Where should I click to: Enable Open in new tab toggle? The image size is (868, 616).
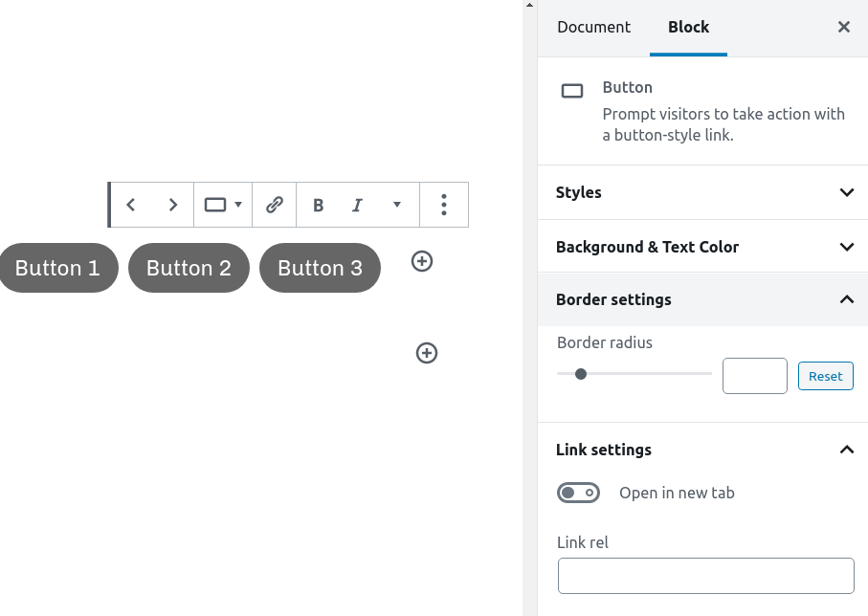(x=578, y=493)
